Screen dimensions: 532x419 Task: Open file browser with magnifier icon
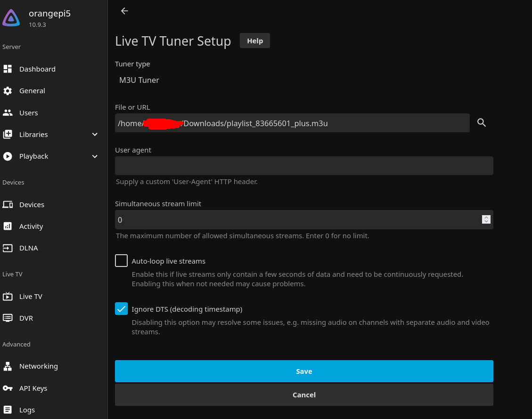tap(481, 123)
